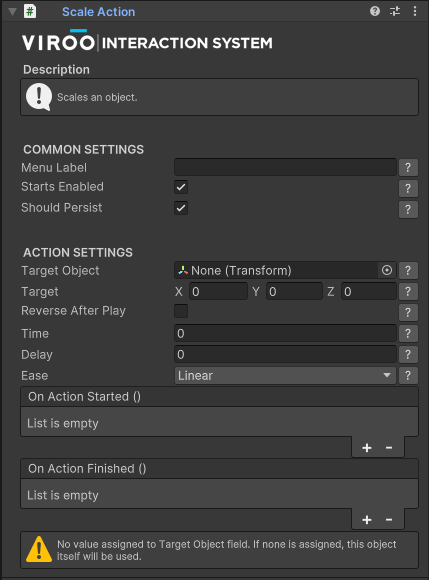
Task: Click the Should Persist property label
Action: point(61,208)
